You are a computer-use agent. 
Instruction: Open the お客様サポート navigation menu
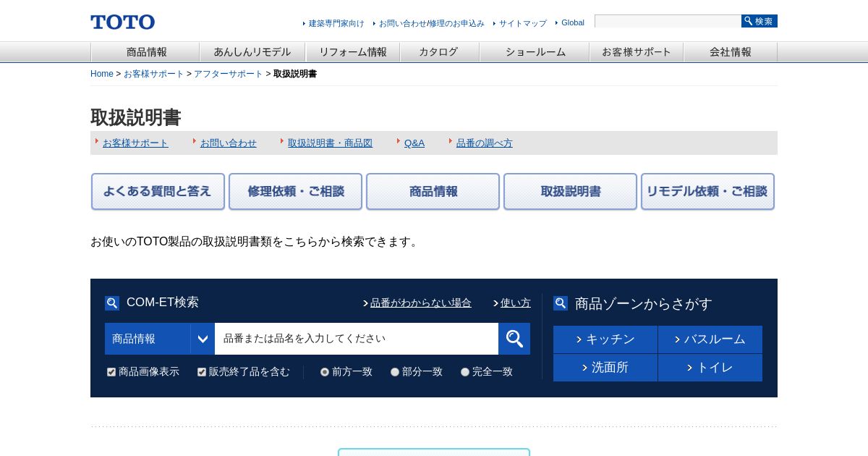pyautogui.click(x=637, y=52)
